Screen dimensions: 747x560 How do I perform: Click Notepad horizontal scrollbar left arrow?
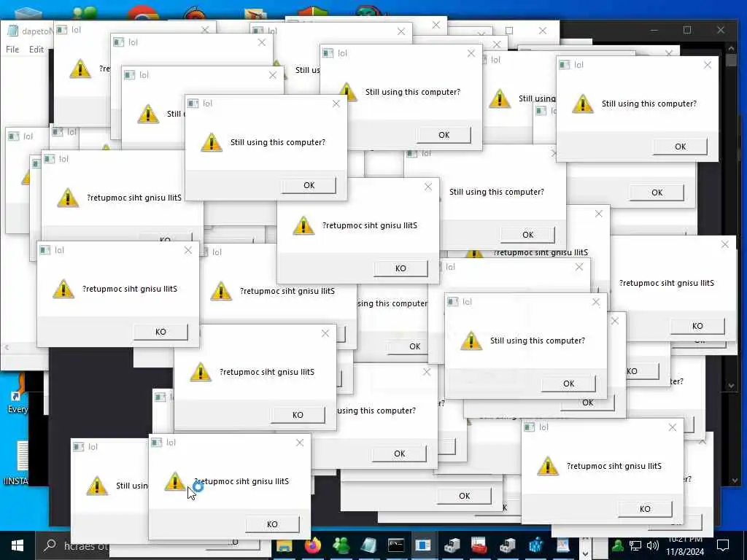pyautogui.click(x=7, y=348)
